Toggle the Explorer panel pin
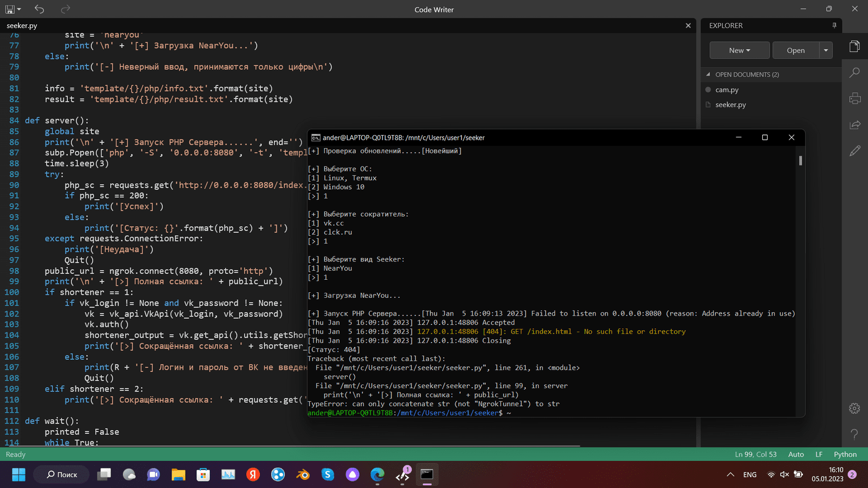 click(x=834, y=25)
